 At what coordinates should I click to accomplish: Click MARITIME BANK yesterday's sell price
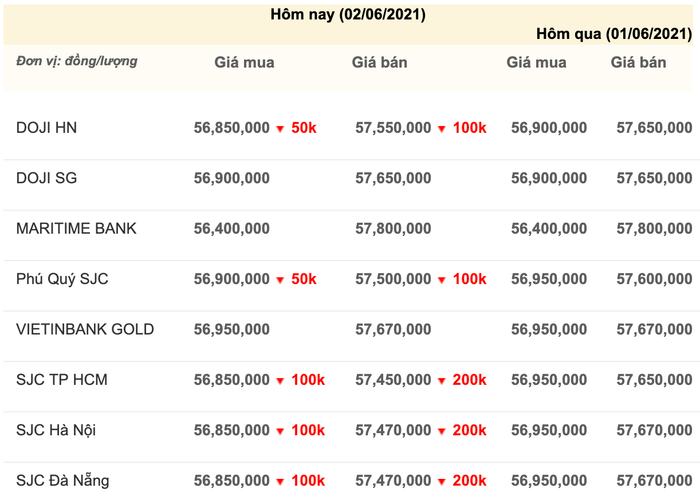click(654, 229)
